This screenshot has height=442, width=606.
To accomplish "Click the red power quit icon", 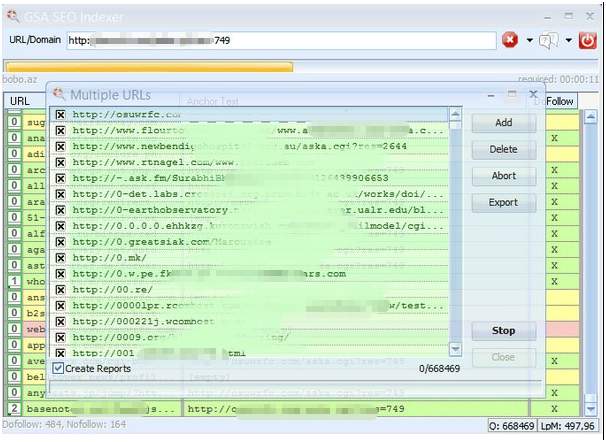I will tap(587, 41).
